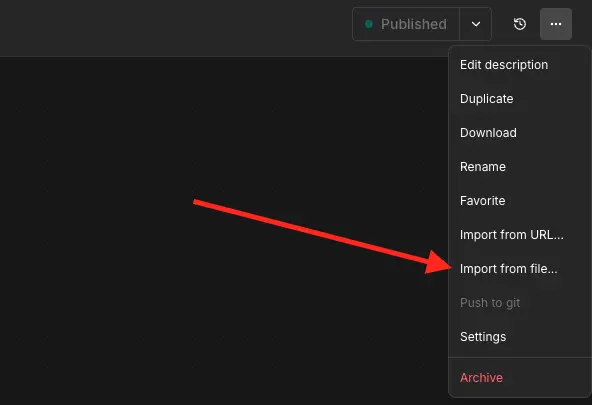Select Import from file... option
Image resolution: width=592 pixels, height=405 pixels.
tap(519, 269)
